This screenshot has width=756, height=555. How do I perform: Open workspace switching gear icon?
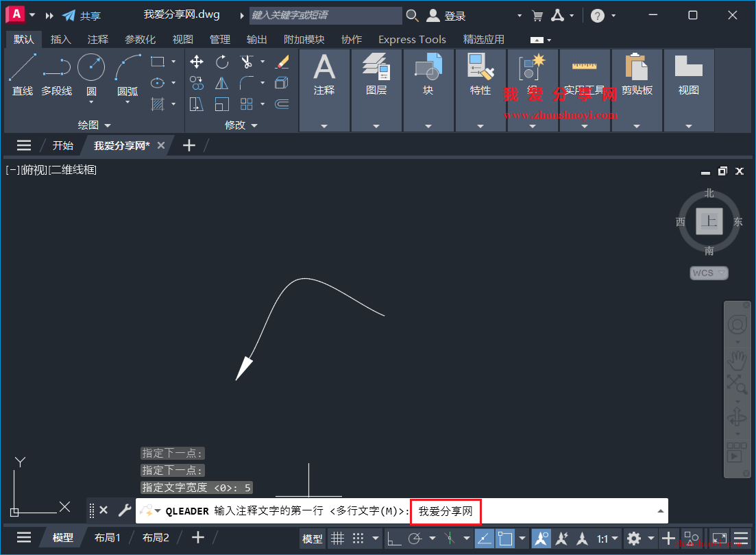(x=633, y=538)
